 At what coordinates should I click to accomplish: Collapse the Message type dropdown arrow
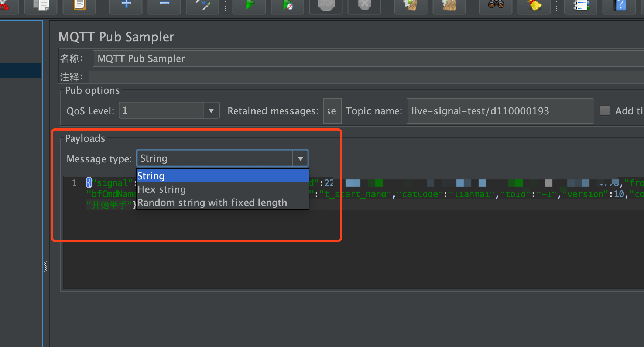click(x=300, y=159)
